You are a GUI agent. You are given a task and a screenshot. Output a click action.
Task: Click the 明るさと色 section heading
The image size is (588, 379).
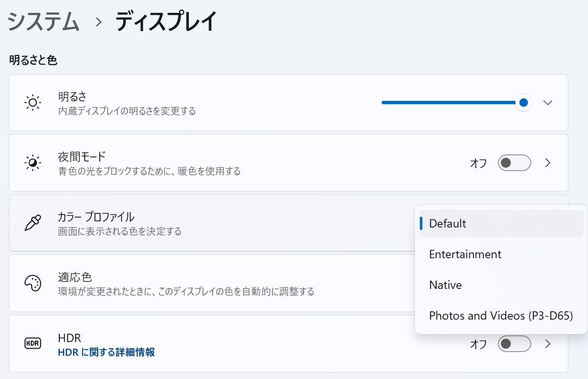click(33, 60)
